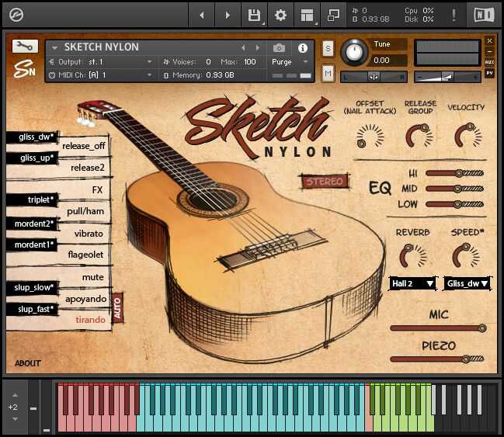Toggle the STEREO button
The width and height of the screenshot is (504, 437).
coord(325,182)
